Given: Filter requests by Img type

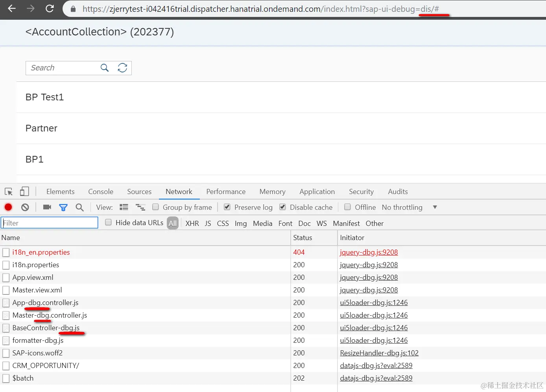Looking at the screenshot, I should coord(241,224).
